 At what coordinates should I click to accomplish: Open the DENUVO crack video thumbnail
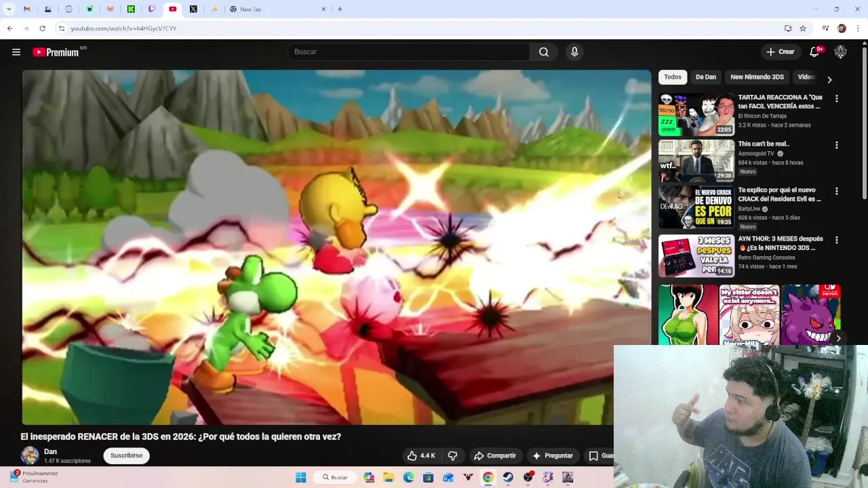[x=696, y=207]
